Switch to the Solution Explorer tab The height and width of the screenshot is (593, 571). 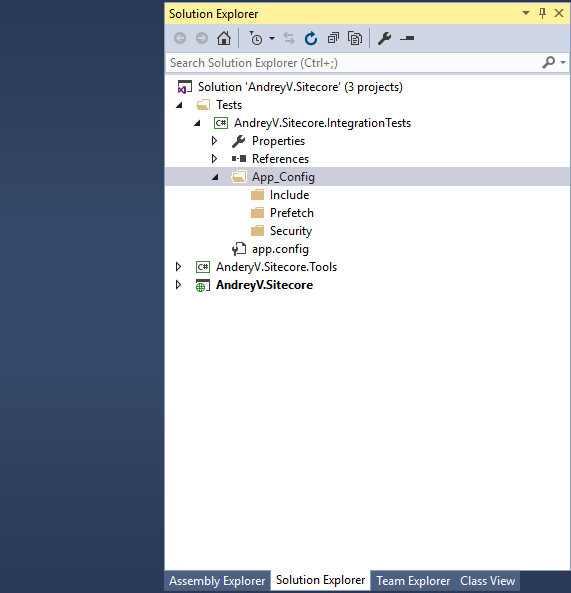[320, 580]
